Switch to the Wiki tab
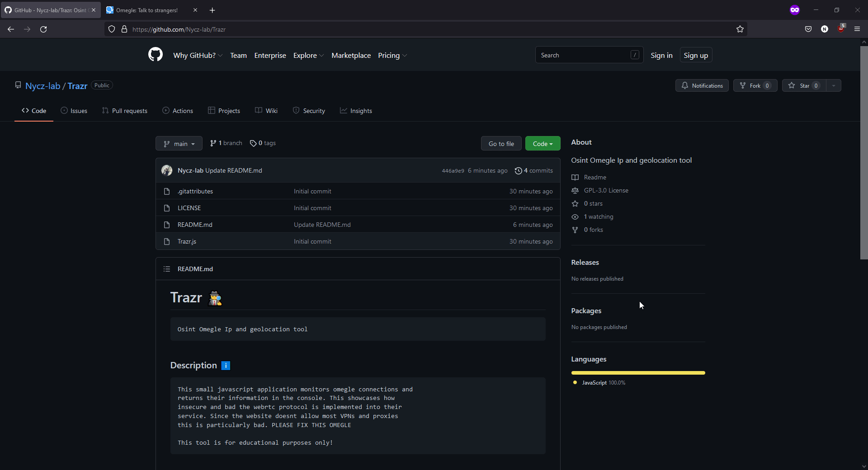This screenshot has height=470, width=868. coord(266,111)
